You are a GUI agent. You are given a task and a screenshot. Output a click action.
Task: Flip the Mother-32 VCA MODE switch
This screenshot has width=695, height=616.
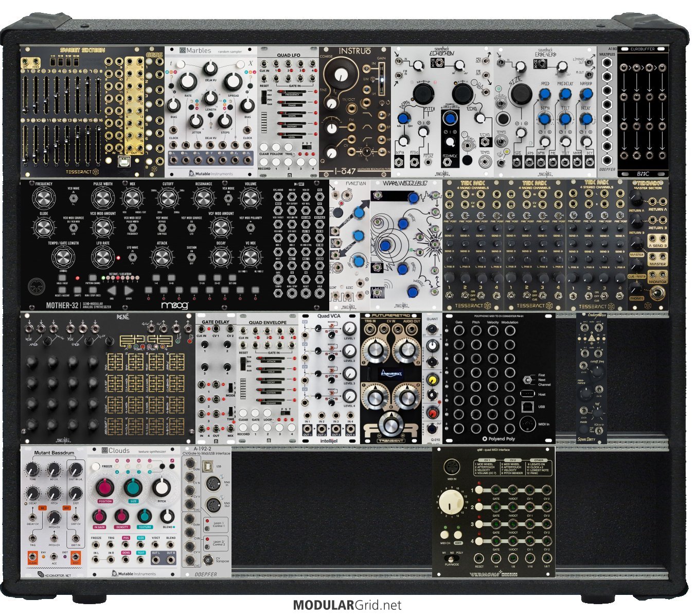pos(228,198)
